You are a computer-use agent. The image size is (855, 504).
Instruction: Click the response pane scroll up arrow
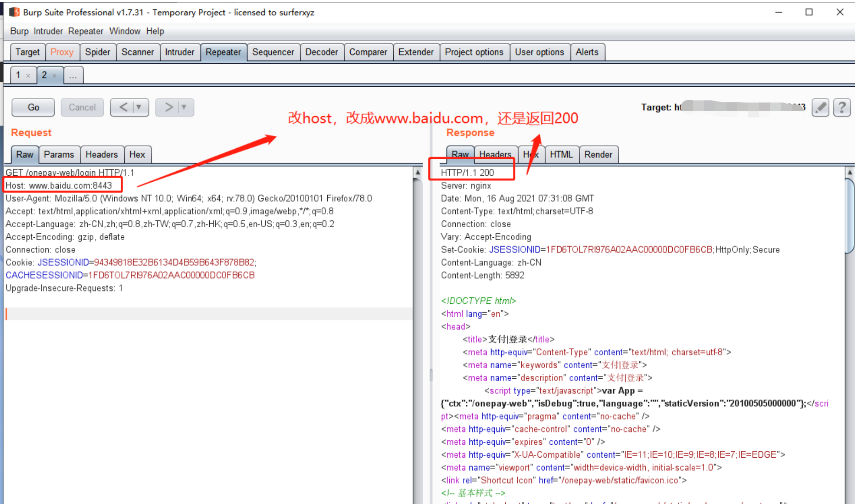pos(849,173)
